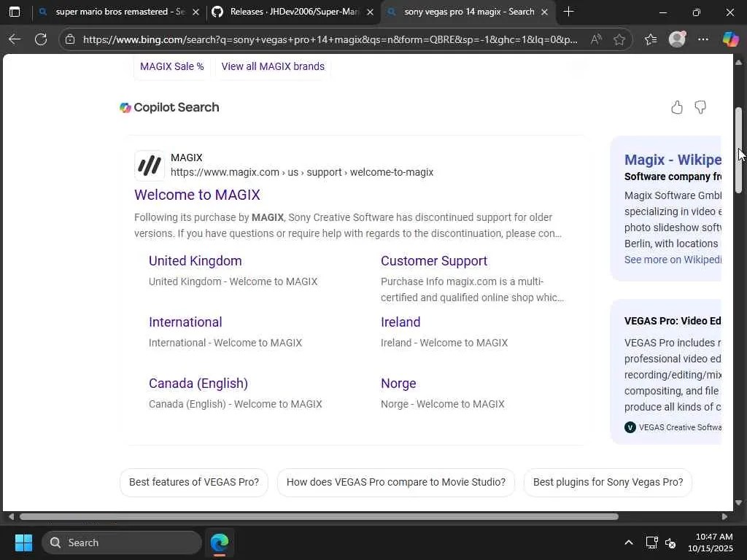Click the VEGAS Creative Software round icon
This screenshot has width=747, height=560.
(630, 427)
